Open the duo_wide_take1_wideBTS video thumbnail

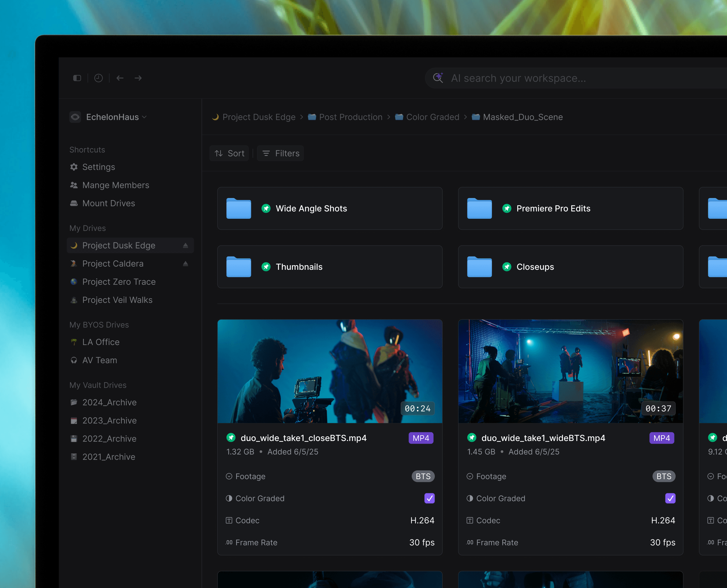[x=570, y=371]
